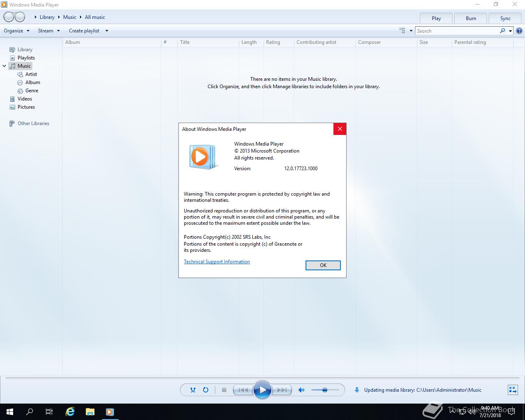Screen dimensions: 525x420
Task: Click the All music breadcrumb
Action: coord(95,17)
